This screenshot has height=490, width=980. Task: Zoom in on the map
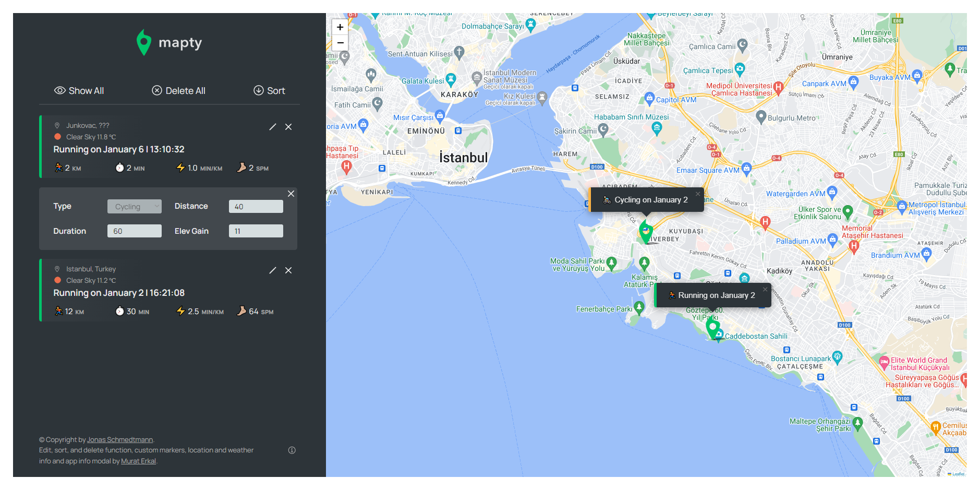(x=340, y=27)
